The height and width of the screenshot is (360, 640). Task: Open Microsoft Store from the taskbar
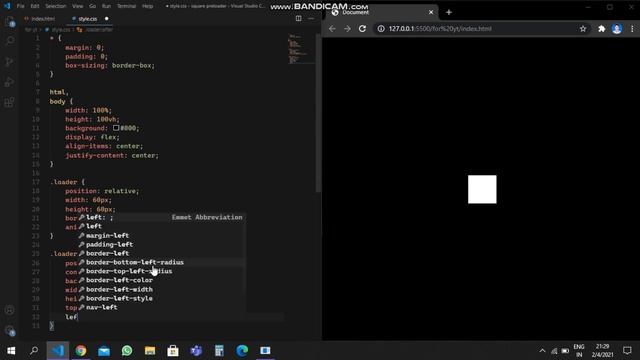click(173, 350)
